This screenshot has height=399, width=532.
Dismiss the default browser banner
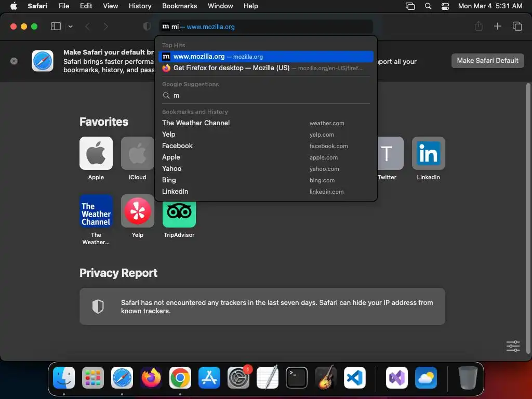(x=14, y=61)
